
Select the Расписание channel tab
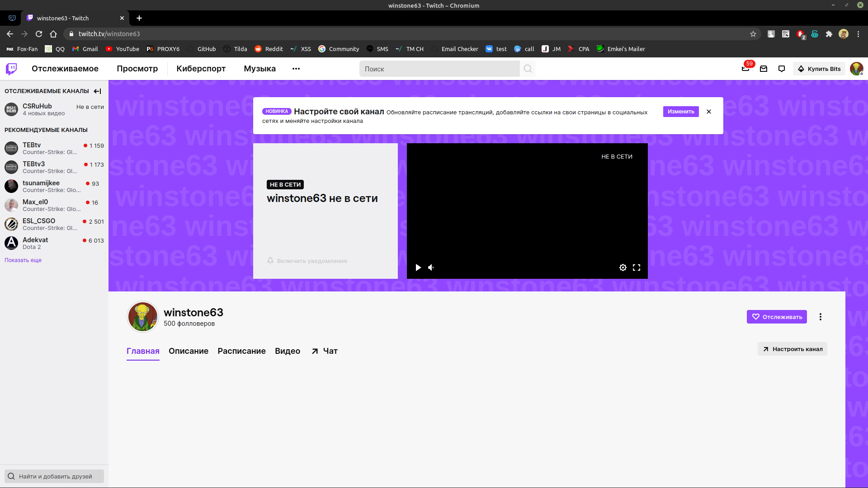tap(242, 351)
